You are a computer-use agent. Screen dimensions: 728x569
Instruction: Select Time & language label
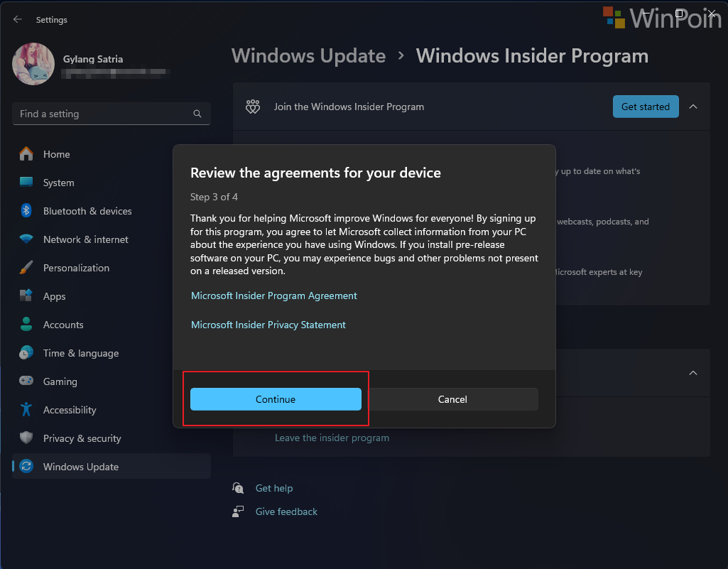(81, 353)
